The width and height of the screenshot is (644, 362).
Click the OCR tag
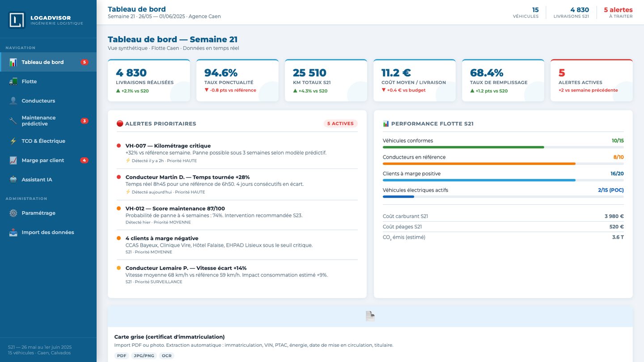point(166,356)
